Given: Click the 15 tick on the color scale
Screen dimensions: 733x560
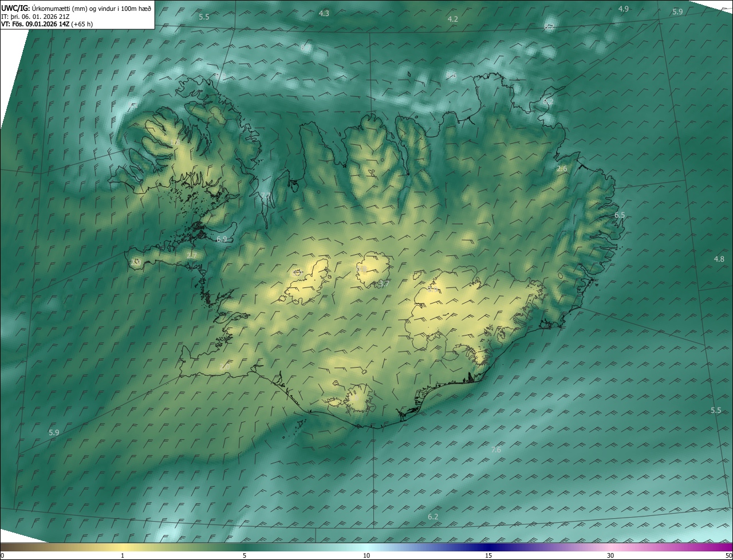Looking at the screenshot, I should 488,555.
